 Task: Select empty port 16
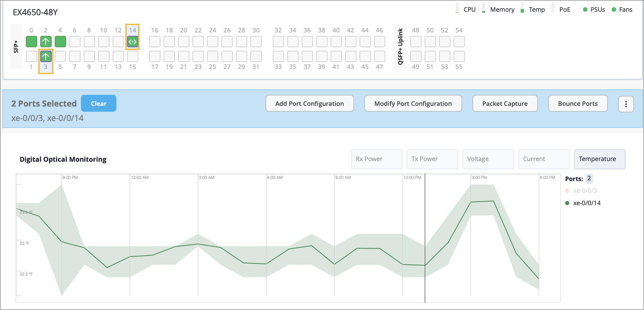155,42
